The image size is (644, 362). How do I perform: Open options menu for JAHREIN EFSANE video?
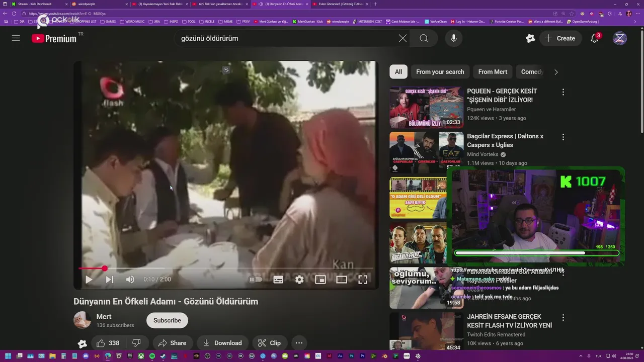click(x=563, y=318)
